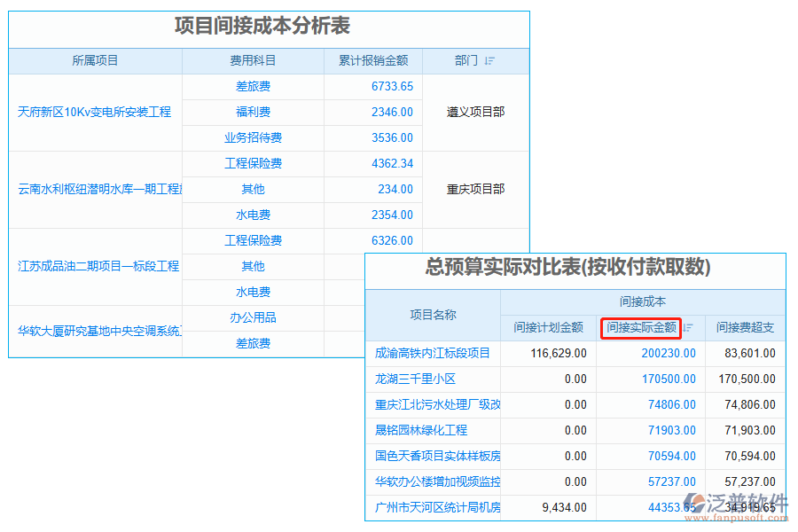Open 江苏成品油二期项目一标段工程 link
This screenshot has height=532, width=798.
(x=95, y=266)
